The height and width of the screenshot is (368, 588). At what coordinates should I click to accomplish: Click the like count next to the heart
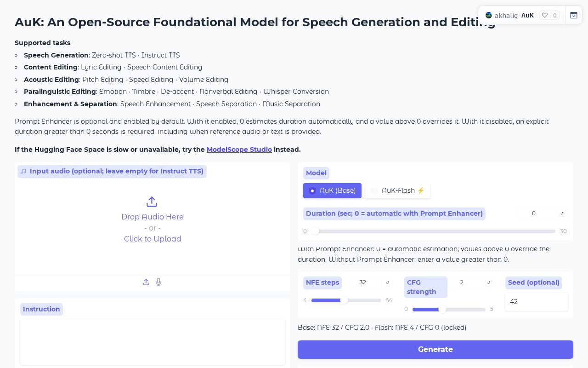pyautogui.click(x=555, y=15)
